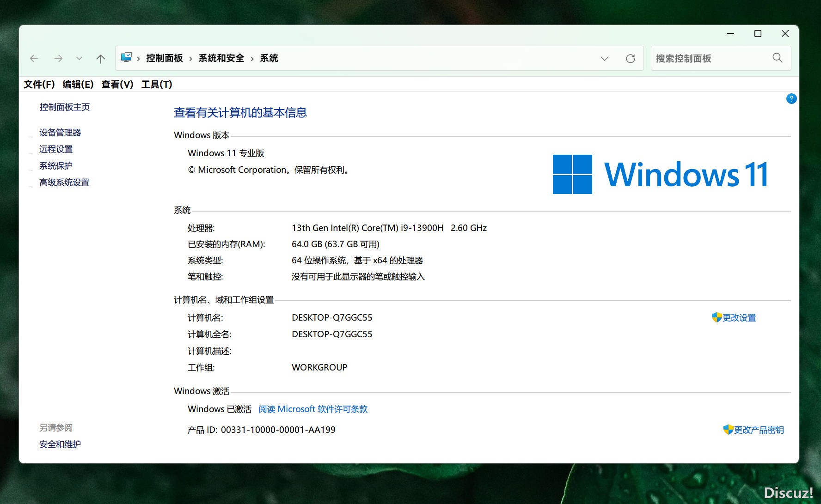Screen dimensions: 821x504
Task: Open the 文件(F) menu
Action: 39,84
